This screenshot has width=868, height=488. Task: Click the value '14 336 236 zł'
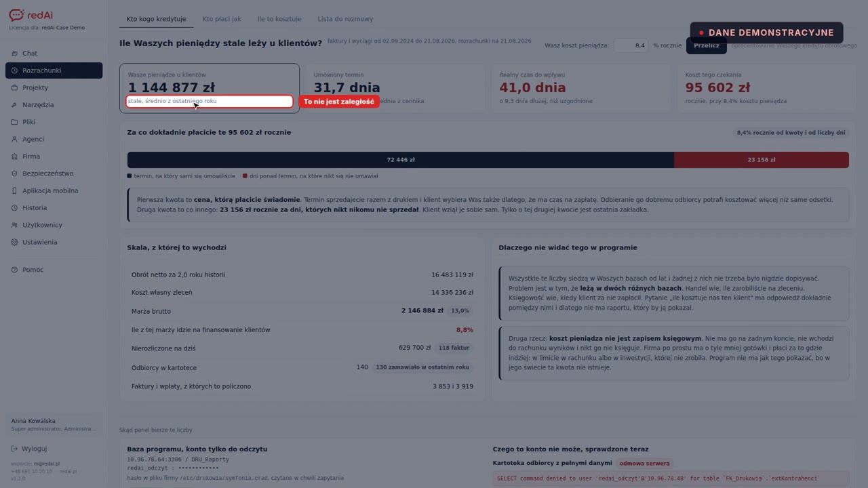452,293
